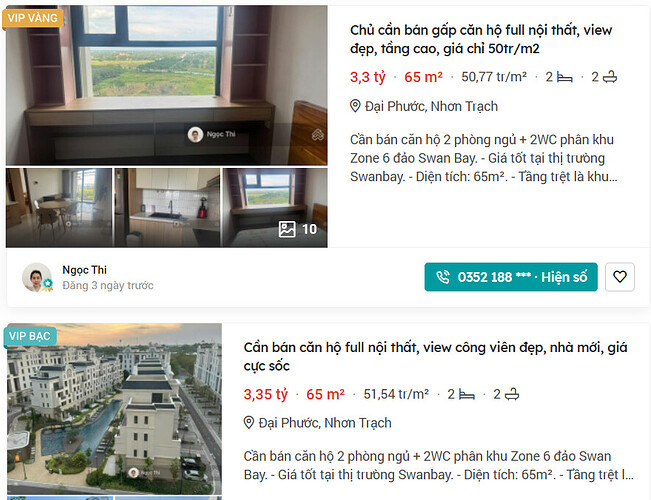Image resolution: width=651 pixels, height=500 pixels.
Task: Click the bed icon in first listing
Action: (565, 77)
